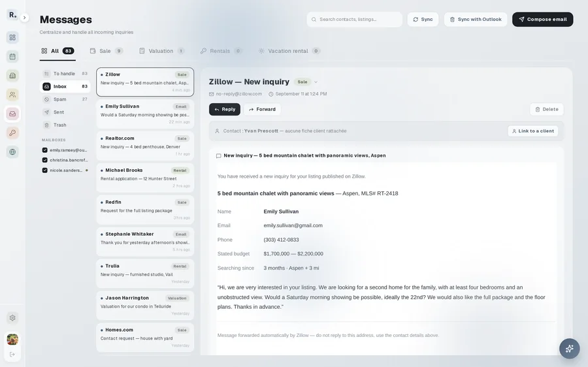The height and width of the screenshot is (367, 588).
Task: Open Stephanie Whitaker message
Action: pyautogui.click(x=145, y=242)
